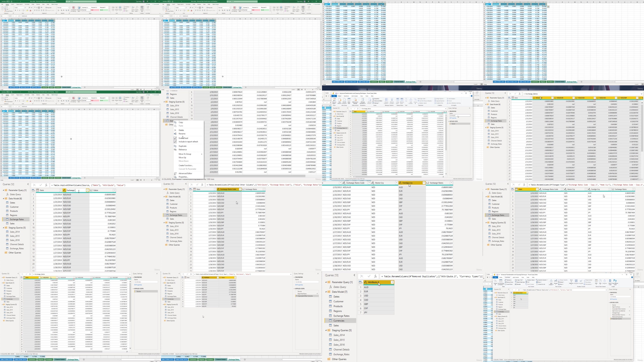Open the Extract dropdown in Text Column group
Screen dimensions: 644x362
pyautogui.click(x=561, y=282)
